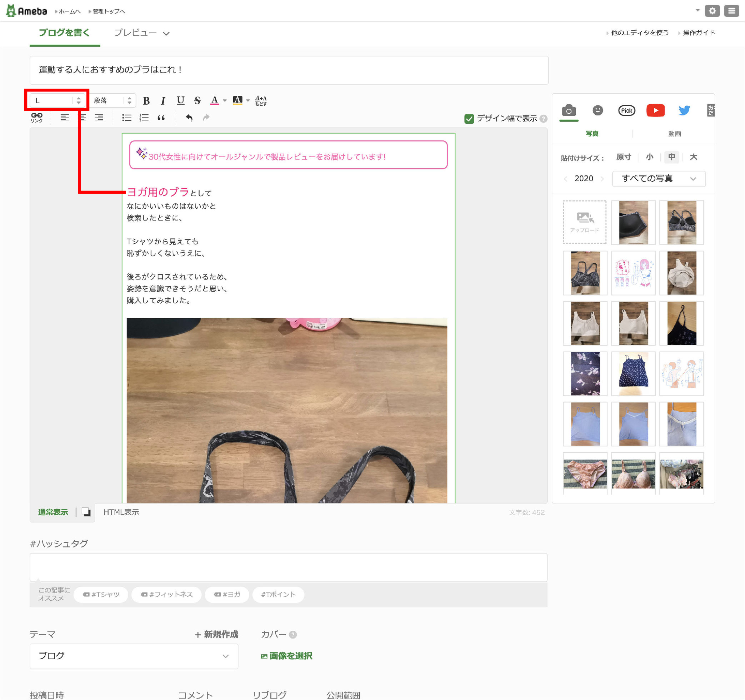Select 小 paste size option
Screen dimensions: 745x700
[649, 157]
